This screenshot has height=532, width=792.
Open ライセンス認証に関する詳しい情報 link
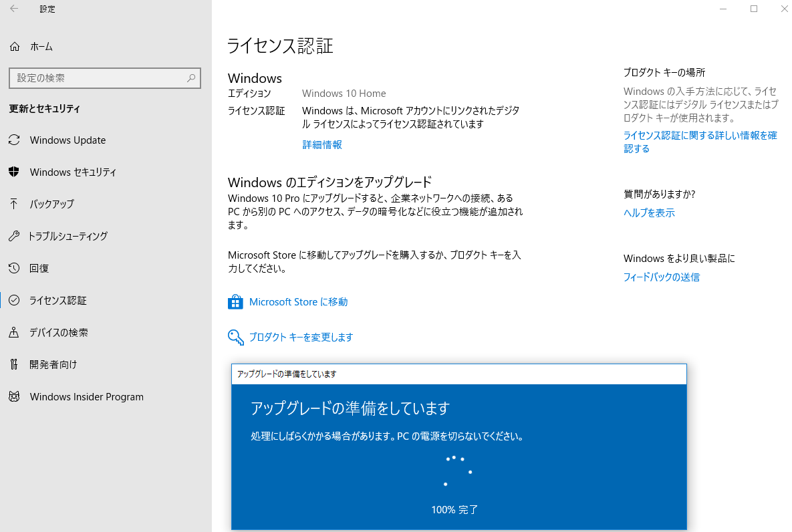tap(700, 142)
